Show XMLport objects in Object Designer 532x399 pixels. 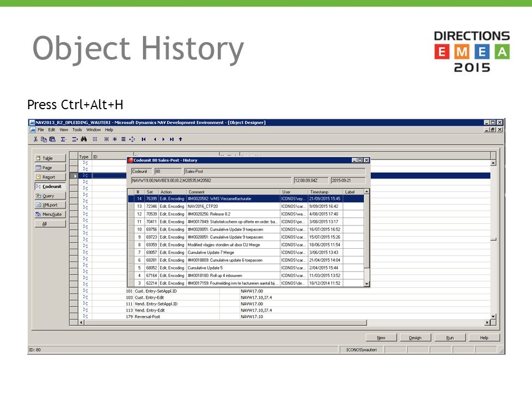[50, 205]
